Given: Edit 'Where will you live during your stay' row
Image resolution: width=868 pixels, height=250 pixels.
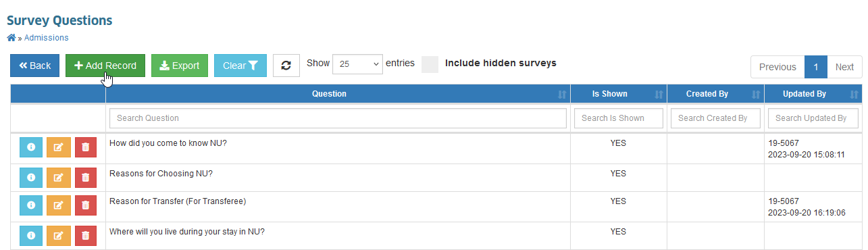Looking at the screenshot, I should (x=58, y=236).
